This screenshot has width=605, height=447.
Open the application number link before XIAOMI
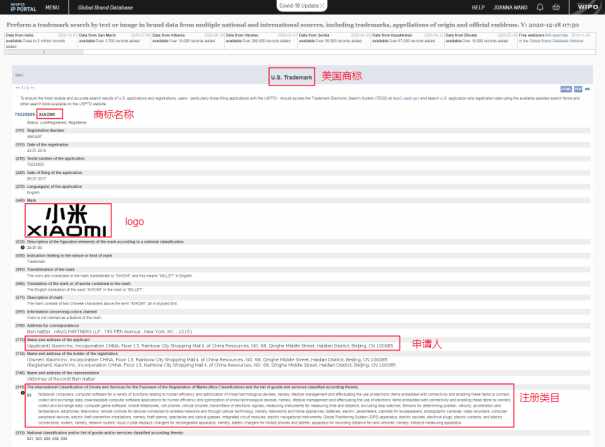tap(25, 115)
